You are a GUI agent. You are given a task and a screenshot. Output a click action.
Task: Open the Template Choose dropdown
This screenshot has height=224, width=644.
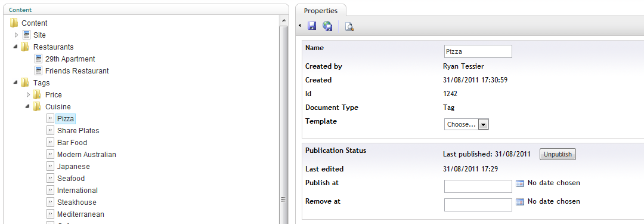point(466,124)
